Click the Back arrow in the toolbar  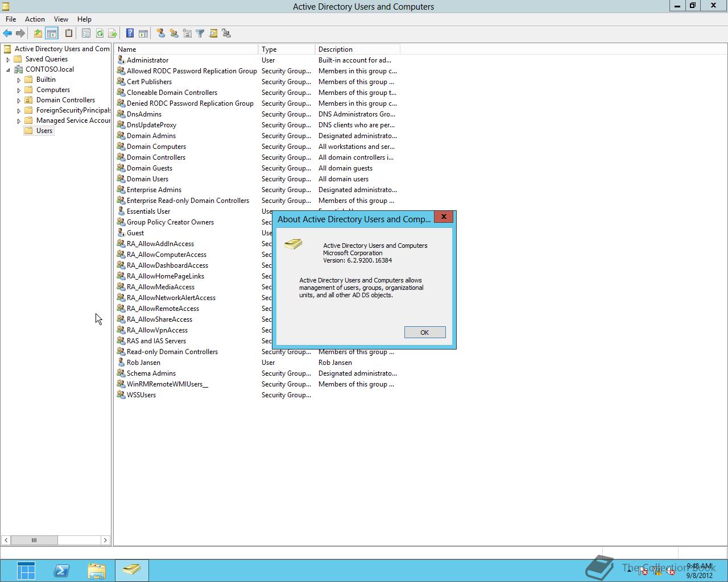(x=7, y=34)
